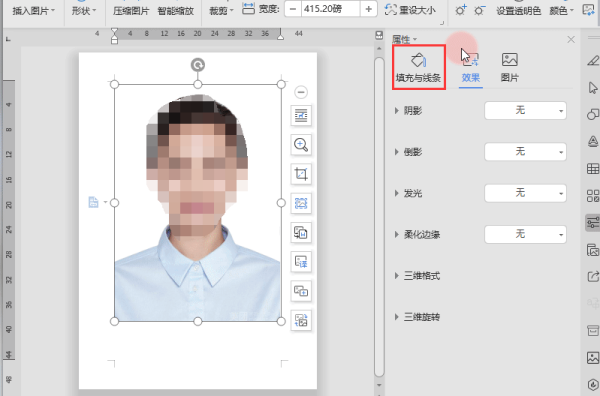600x396 pixels.
Task: Click the 重设大小 button
Action: [x=410, y=10]
